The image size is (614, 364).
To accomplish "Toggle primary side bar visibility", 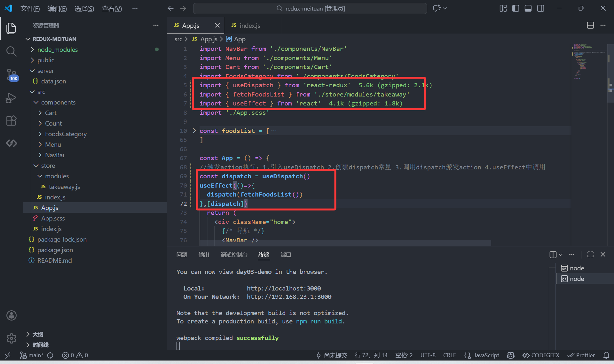I will pyautogui.click(x=516, y=8).
